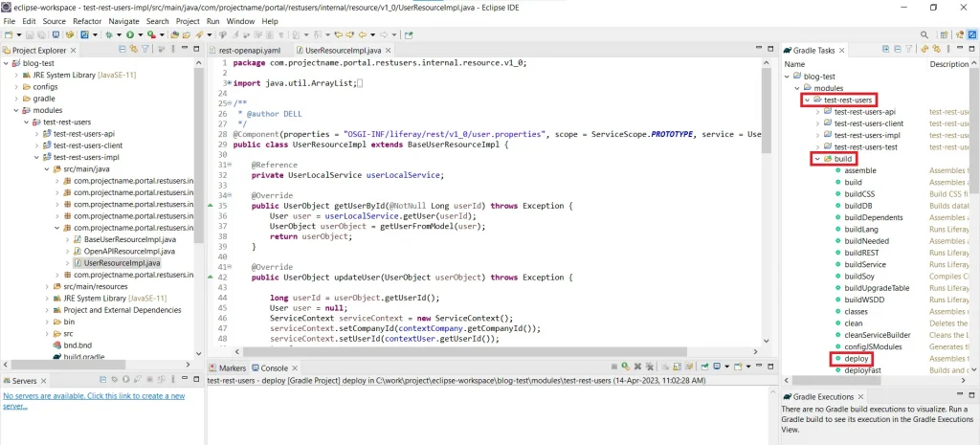Close the Gradle Tasks view tab
980x445 pixels.
pyautogui.click(x=841, y=50)
